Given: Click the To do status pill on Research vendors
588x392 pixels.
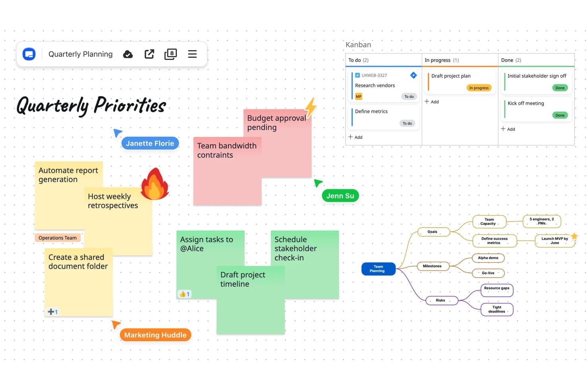Looking at the screenshot, I should [409, 97].
